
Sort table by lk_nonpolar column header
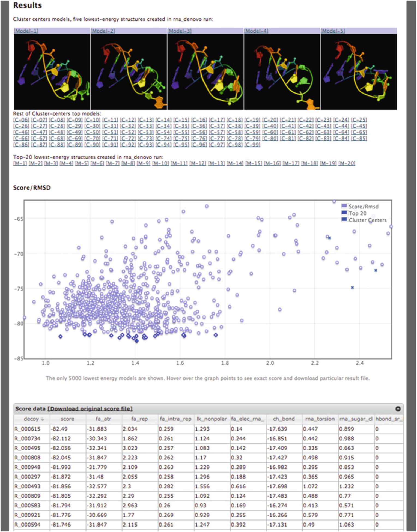click(212, 419)
